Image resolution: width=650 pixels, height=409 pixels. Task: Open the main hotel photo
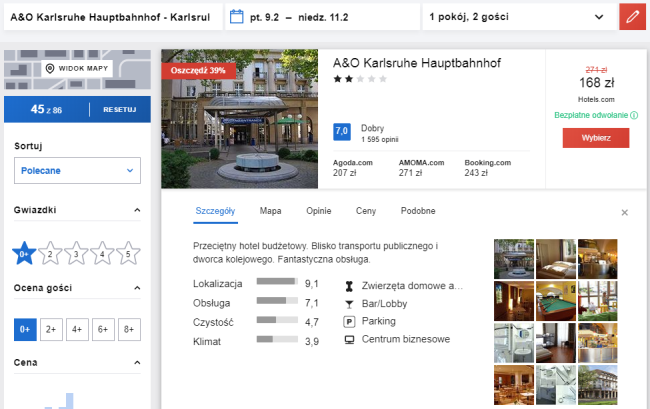[x=240, y=119]
